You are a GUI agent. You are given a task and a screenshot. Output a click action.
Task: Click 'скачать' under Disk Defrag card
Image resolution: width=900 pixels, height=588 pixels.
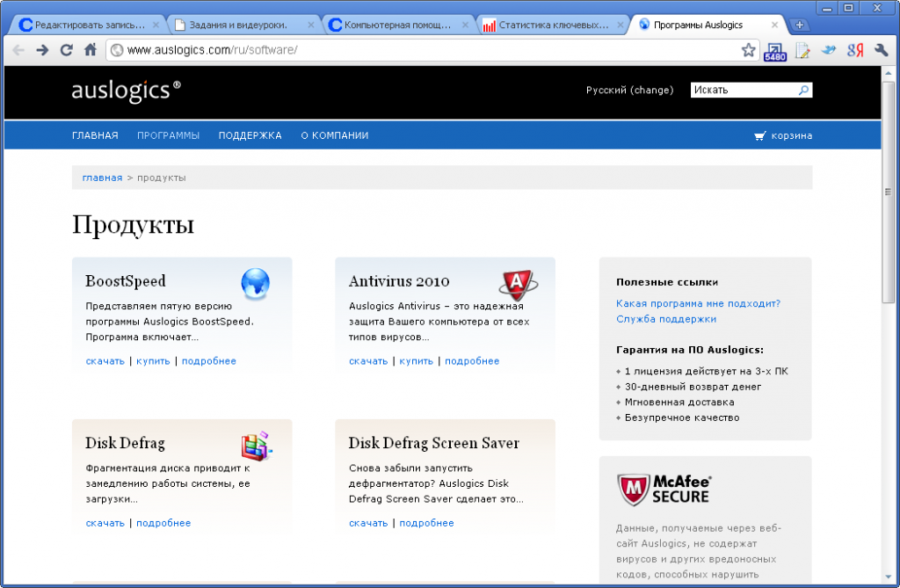[x=105, y=523]
